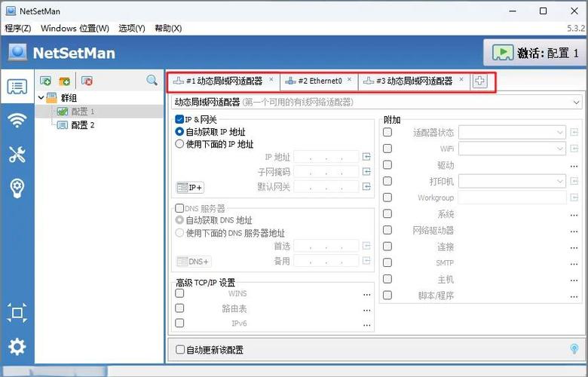588x377 pixels.
Task: Enable the 主机 checkbox
Action: pyautogui.click(x=387, y=279)
